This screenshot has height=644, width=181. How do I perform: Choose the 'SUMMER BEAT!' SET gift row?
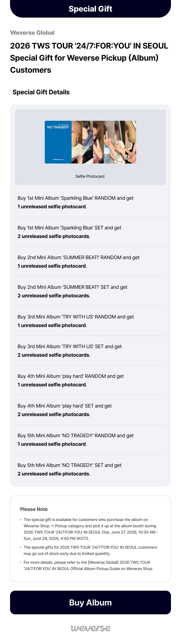pos(90,291)
